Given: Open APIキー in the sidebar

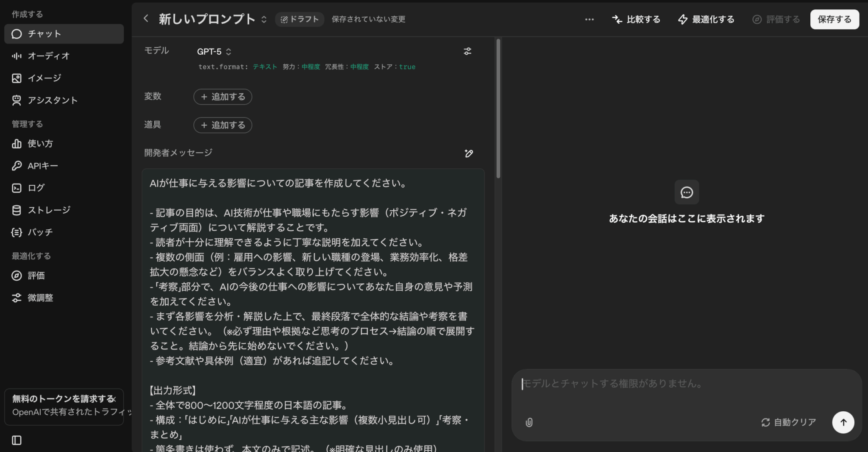Looking at the screenshot, I should pos(42,166).
